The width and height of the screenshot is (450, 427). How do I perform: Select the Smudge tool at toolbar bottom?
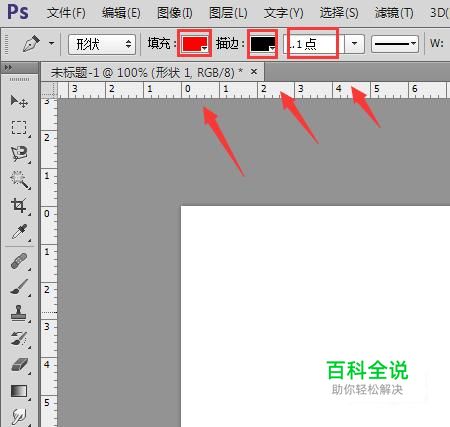19,416
